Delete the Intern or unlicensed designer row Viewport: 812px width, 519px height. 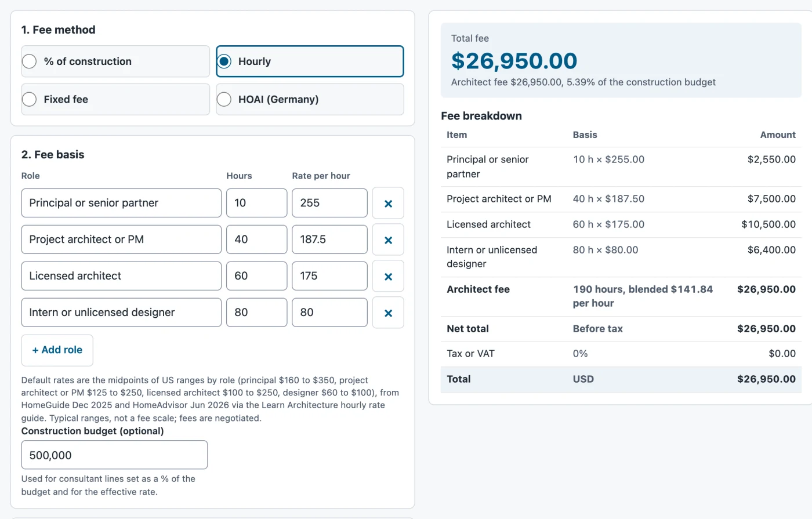pos(388,313)
